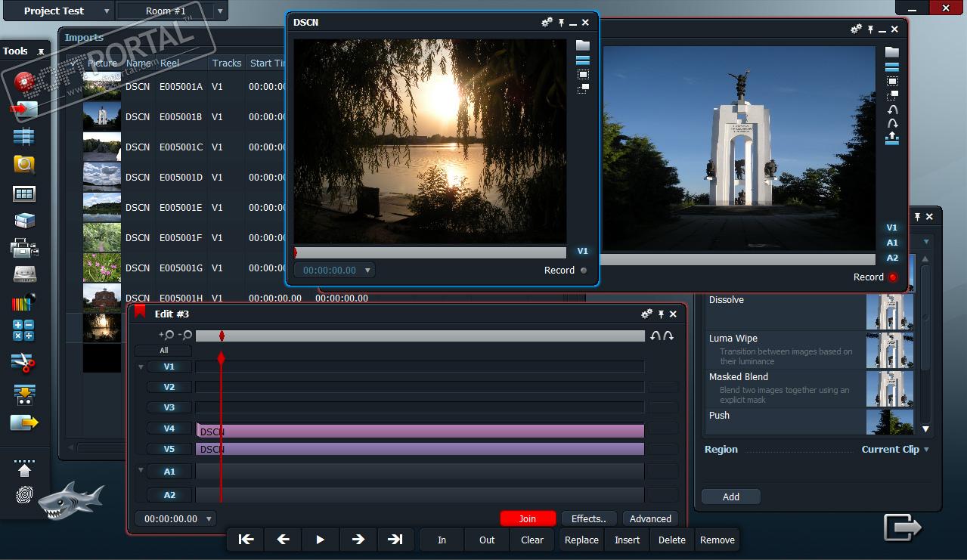The height and width of the screenshot is (560, 967).
Task: Open the Export tool with yellow arrow
Action: pyautogui.click(x=24, y=422)
